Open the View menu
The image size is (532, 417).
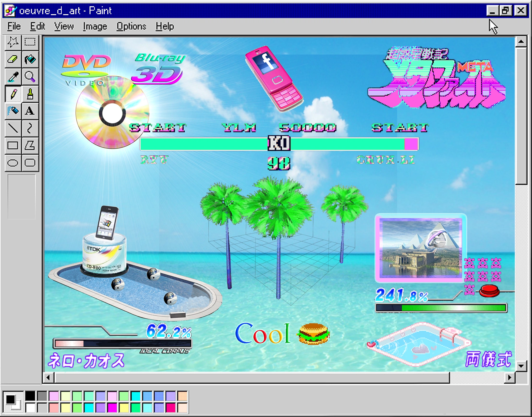pos(64,26)
